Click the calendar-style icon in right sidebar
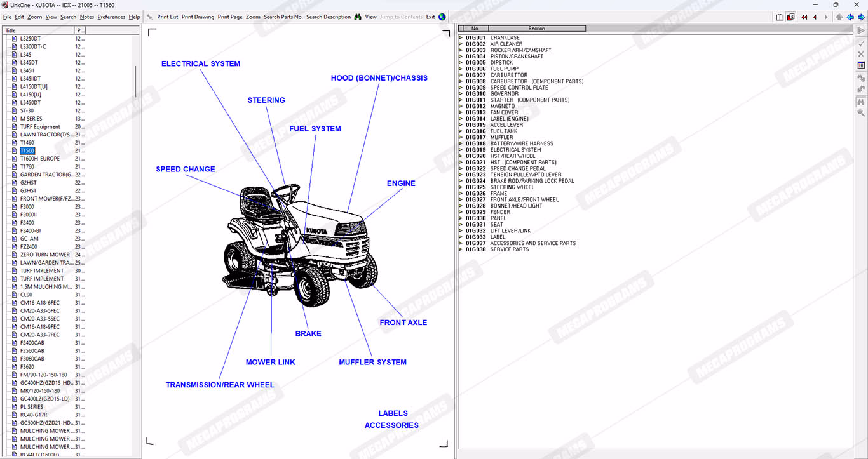Viewport: 868px width, 459px height. [x=861, y=65]
